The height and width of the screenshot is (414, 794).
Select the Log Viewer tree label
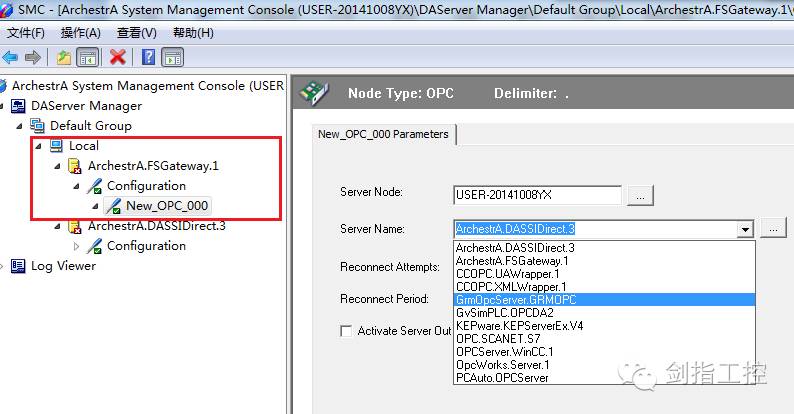click(63, 266)
